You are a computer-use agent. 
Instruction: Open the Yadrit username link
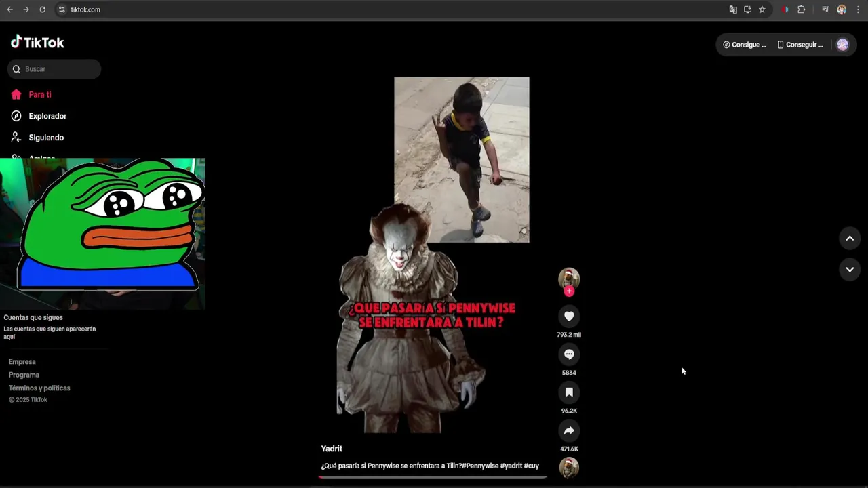pos(332,449)
